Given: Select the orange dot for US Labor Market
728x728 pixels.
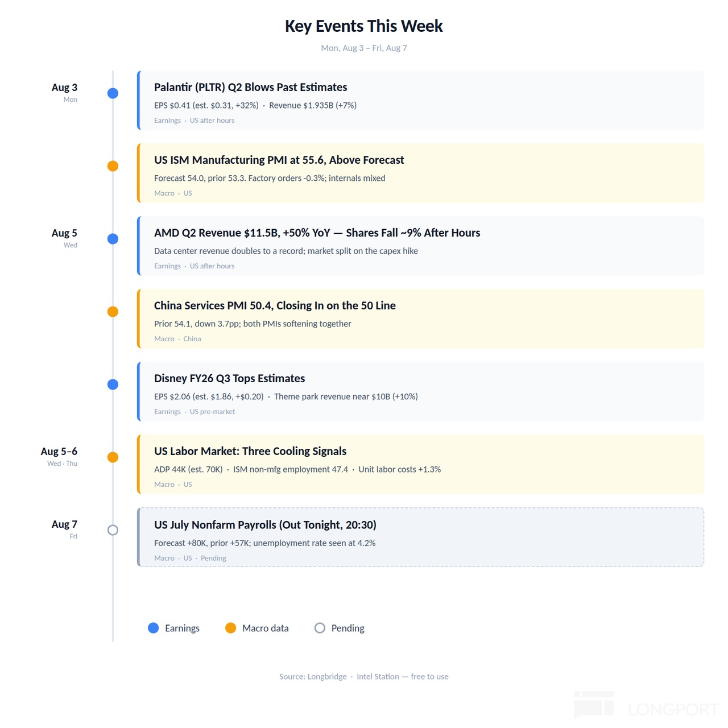Looking at the screenshot, I should point(113,457).
